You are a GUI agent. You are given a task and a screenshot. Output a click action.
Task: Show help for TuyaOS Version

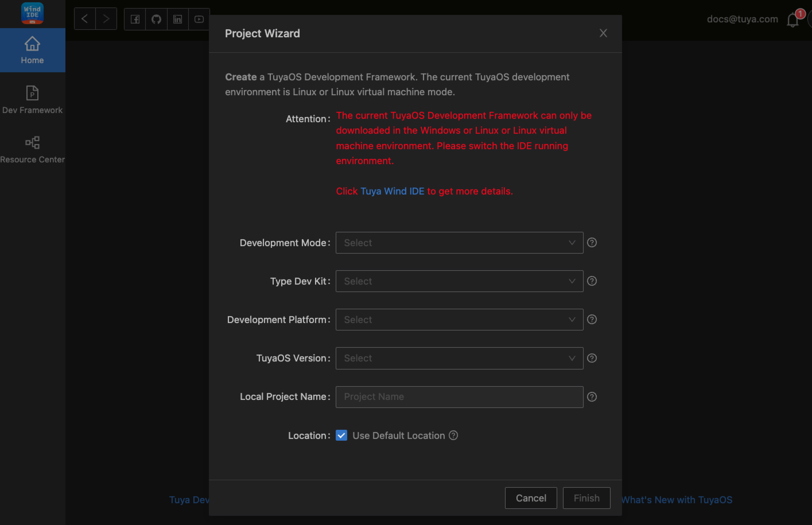tap(592, 358)
